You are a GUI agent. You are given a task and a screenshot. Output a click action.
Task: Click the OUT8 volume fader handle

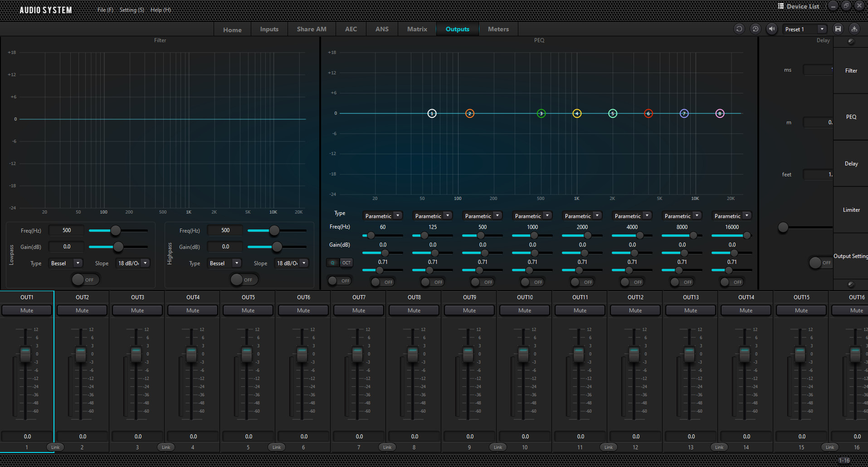click(x=413, y=354)
